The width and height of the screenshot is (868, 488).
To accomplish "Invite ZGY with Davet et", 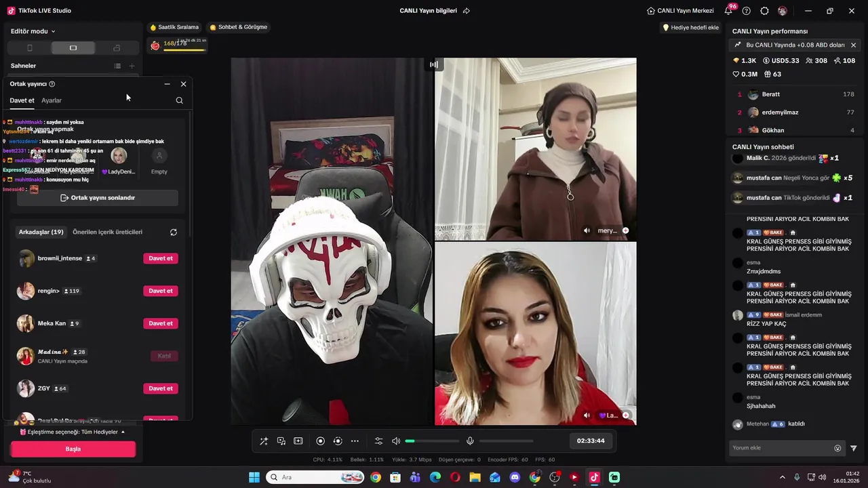I will [161, 388].
